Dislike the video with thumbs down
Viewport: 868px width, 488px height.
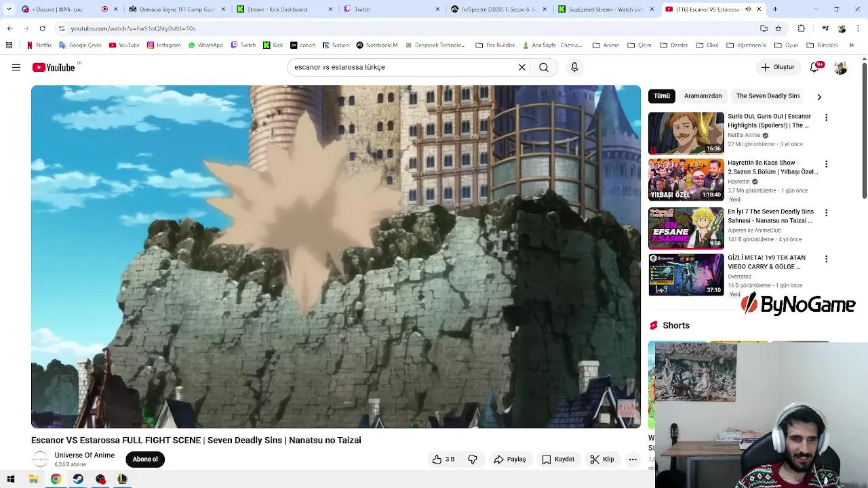click(473, 460)
